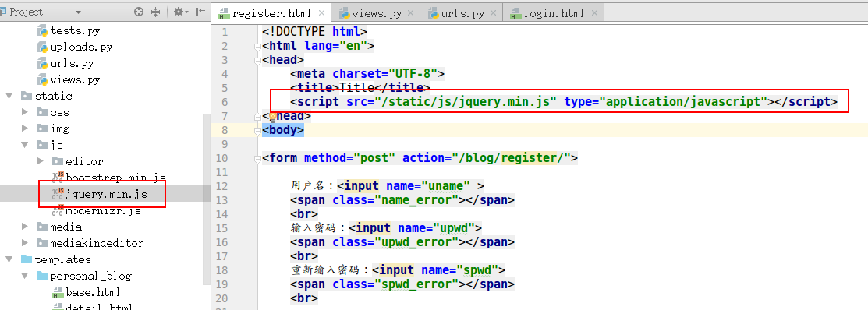Expand the mediakindeditor folder

24,243
